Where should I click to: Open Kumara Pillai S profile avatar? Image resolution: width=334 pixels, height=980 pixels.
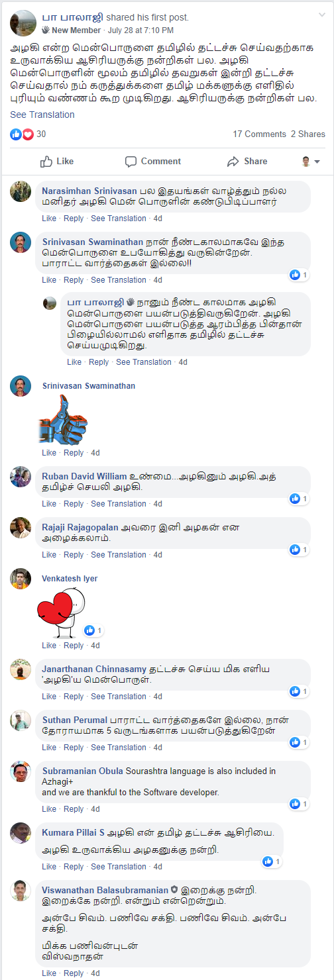point(21,833)
